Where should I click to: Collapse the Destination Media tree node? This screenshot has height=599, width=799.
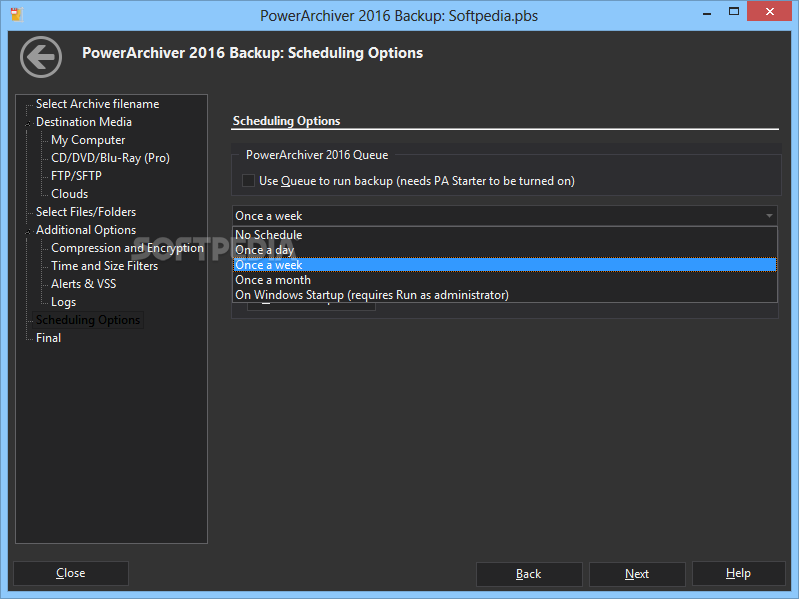[x=28, y=123]
